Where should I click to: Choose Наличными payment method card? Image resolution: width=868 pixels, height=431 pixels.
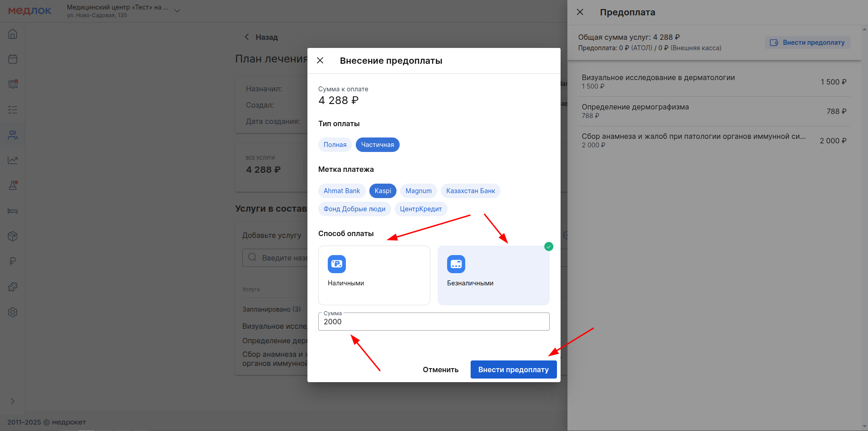[374, 275]
